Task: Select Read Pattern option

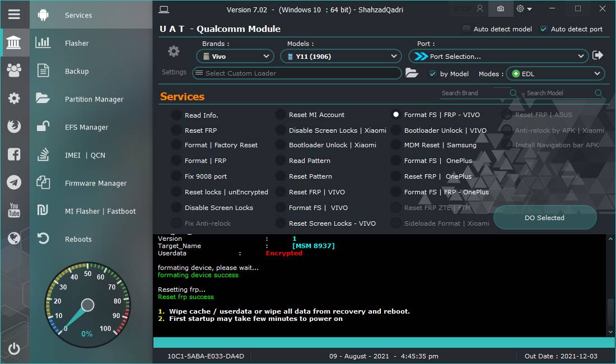Action: 281,161
